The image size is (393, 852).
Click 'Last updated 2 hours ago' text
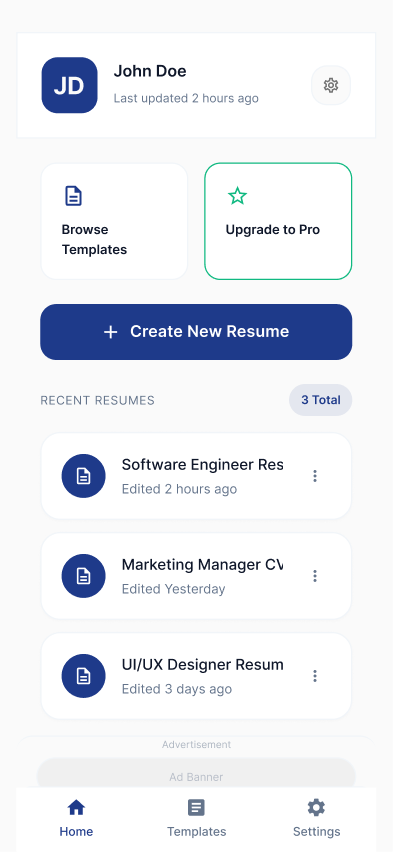[x=186, y=98]
